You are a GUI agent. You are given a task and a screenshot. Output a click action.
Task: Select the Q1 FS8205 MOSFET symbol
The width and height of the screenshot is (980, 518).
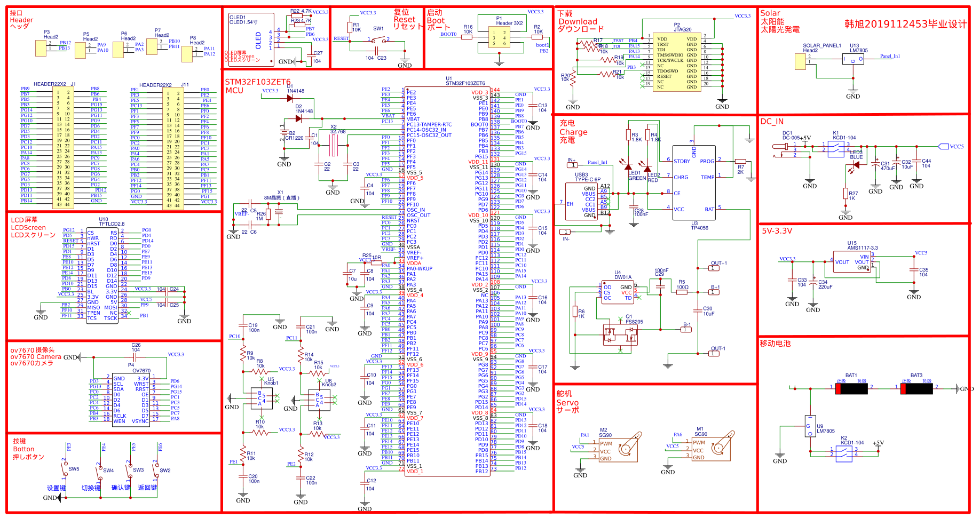point(620,334)
